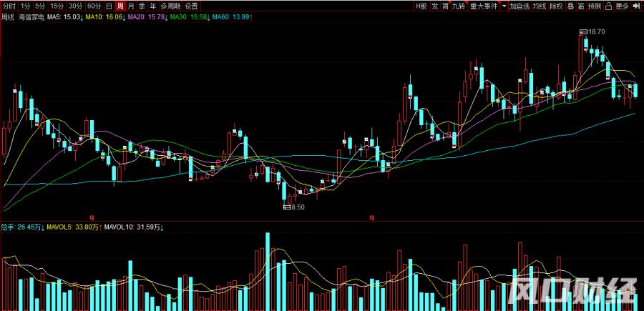Click the 海信家电 stock name label
Image resolution: width=644 pixels, height=311 pixels.
[31, 17]
